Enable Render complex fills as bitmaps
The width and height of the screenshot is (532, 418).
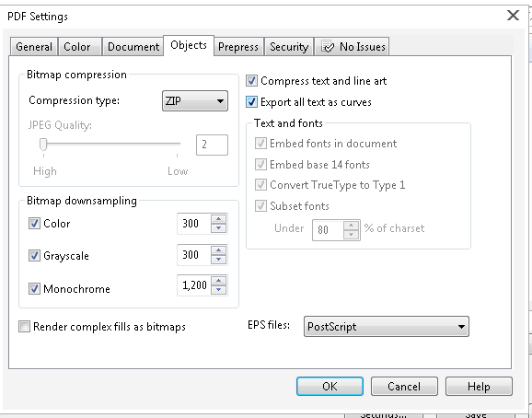(x=24, y=327)
